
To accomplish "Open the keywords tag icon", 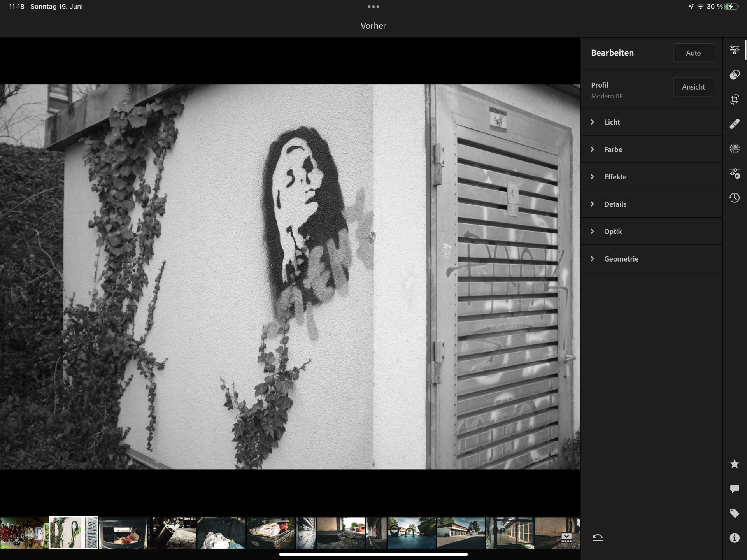I will [734, 513].
